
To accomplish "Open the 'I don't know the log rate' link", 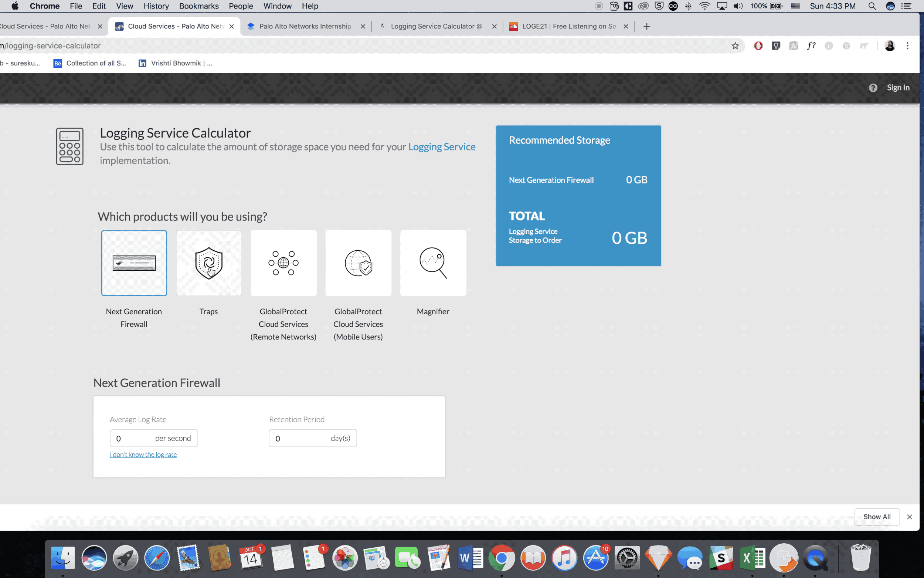I will click(143, 454).
